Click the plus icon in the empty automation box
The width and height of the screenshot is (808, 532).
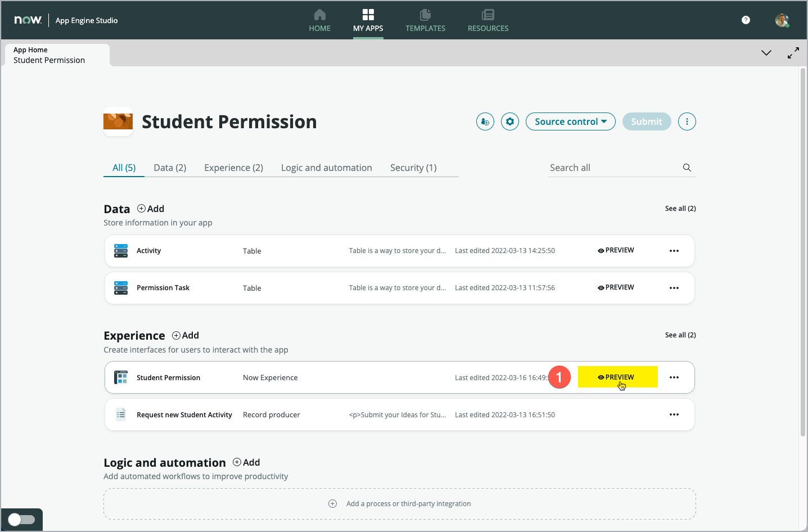click(333, 504)
